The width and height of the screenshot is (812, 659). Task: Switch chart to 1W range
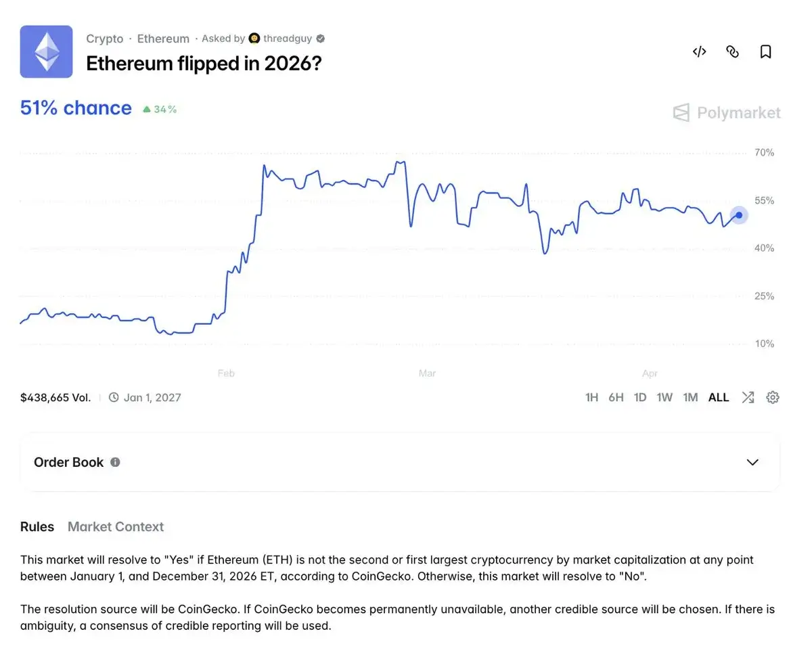pos(664,397)
